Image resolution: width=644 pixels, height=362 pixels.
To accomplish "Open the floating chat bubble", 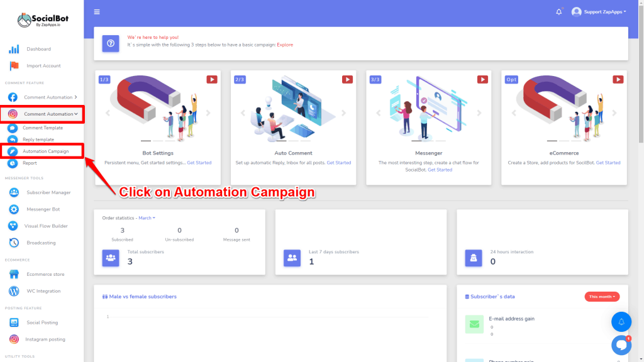I will point(621,345).
